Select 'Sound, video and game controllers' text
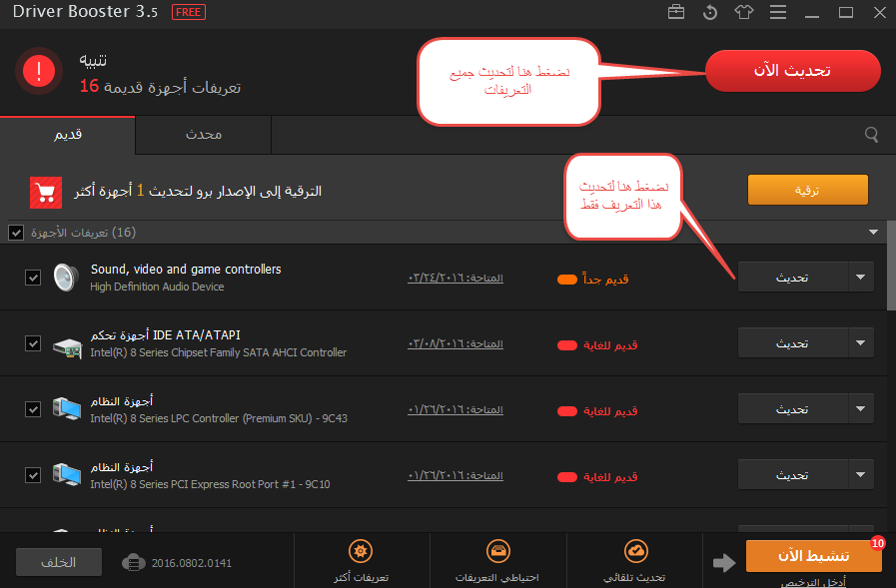The height and width of the screenshot is (588, 896). pyautogui.click(x=186, y=270)
